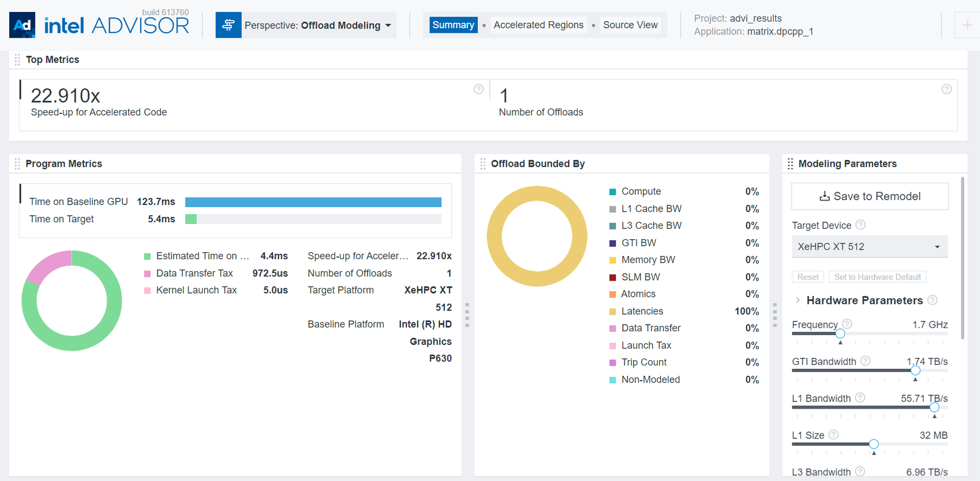Click the drag handle of Program Metrics panel
The height and width of the screenshot is (481, 980).
point(17,164)
